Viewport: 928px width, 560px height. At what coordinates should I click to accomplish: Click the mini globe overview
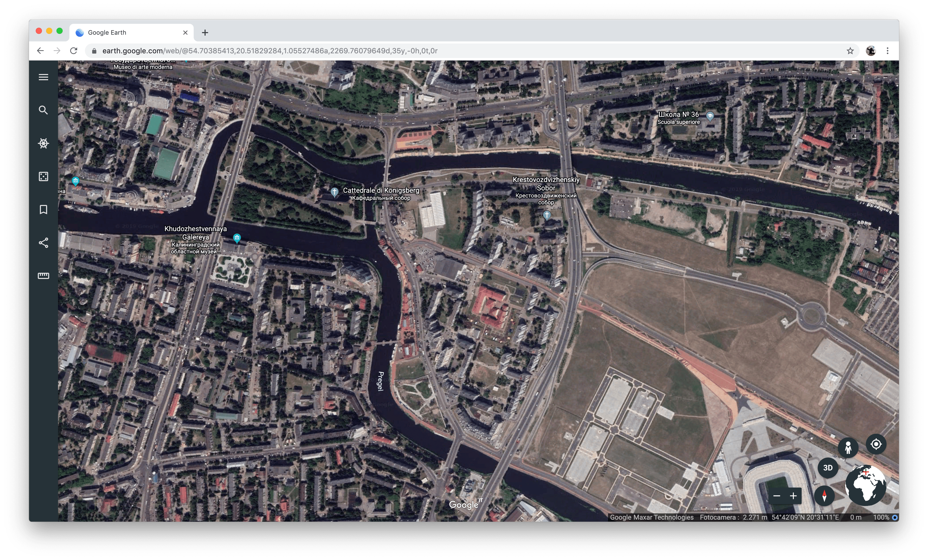pyautogui.click(x=866, y=485)
